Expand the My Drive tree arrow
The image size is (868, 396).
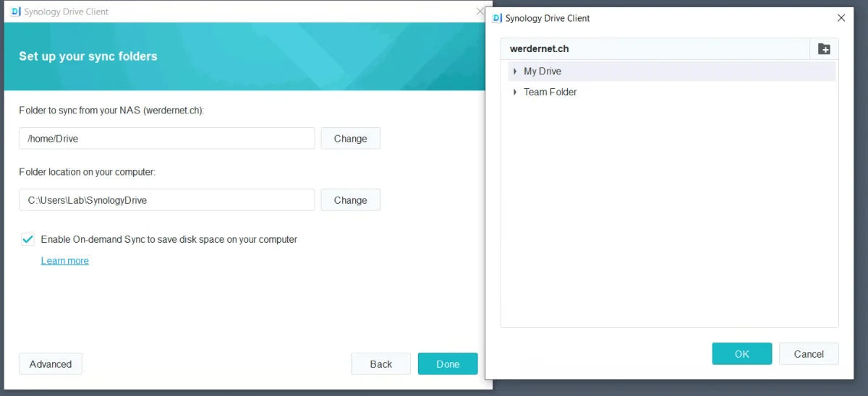(x=515, y=72)
